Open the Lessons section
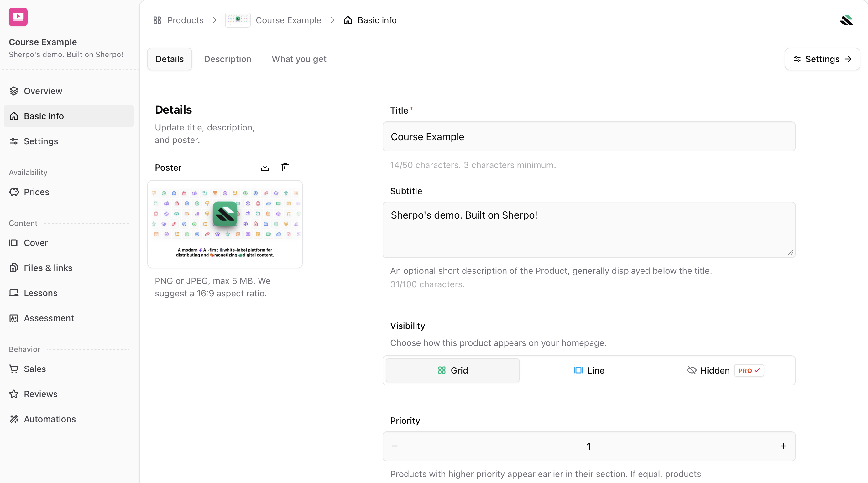This screenshot has height=483, width=868. (40, 293)
